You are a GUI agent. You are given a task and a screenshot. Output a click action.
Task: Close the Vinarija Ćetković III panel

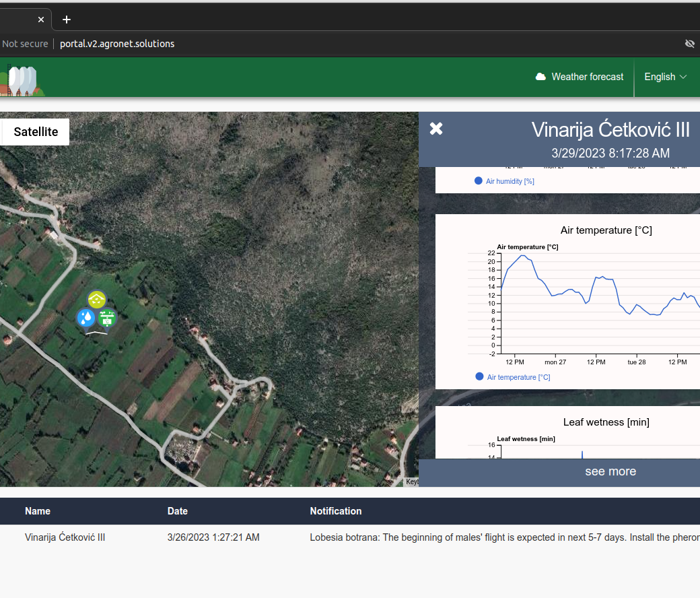tap(436, 129)
